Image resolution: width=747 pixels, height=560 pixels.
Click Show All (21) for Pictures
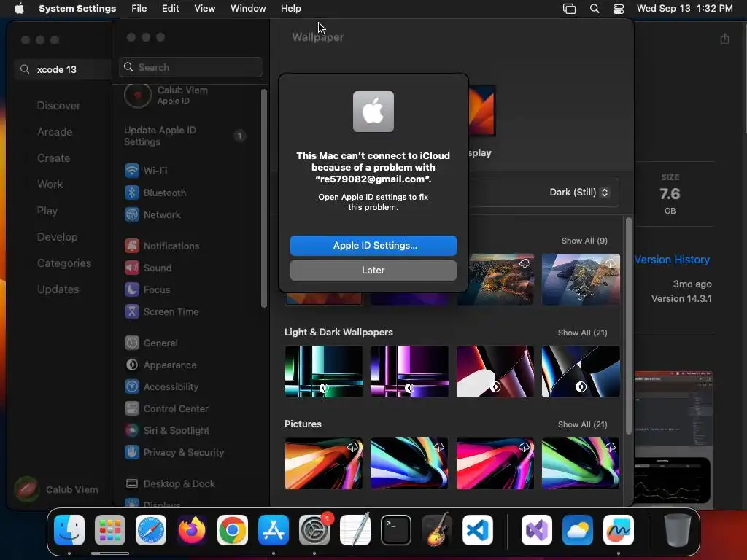582,424
